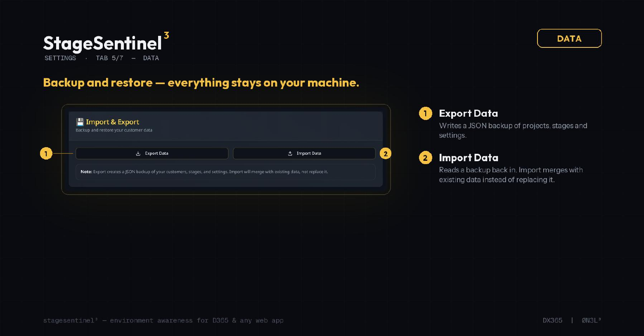Click the footer 'stagesentinel³ – environment awareness' text
This screenshot has width=644, height=336.
click(163, 320)
